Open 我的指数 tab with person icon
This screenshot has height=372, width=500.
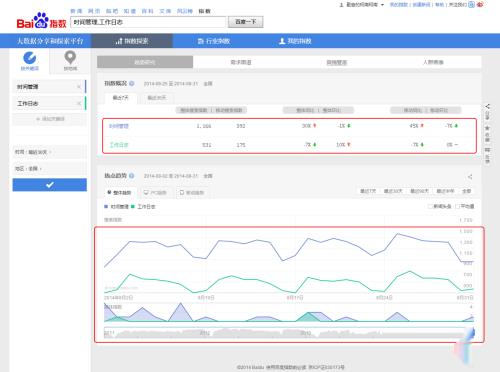click(x=295, y=41)
